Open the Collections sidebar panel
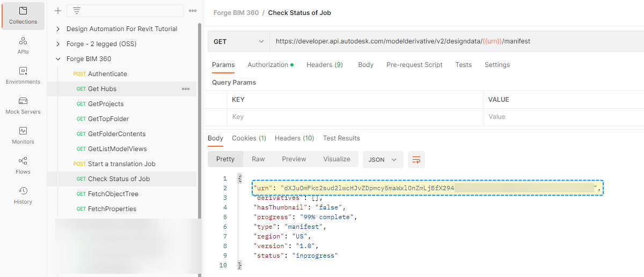 pos(23,16)
